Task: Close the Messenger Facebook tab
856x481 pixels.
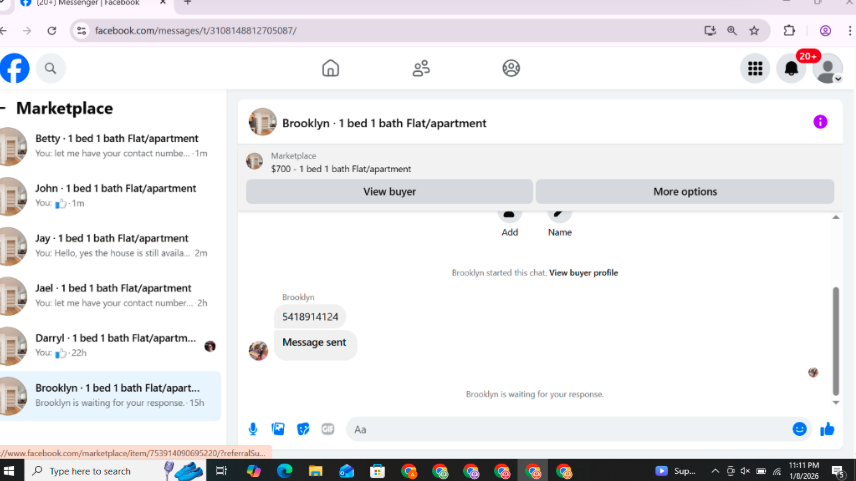Action: [x=163, y=3]
